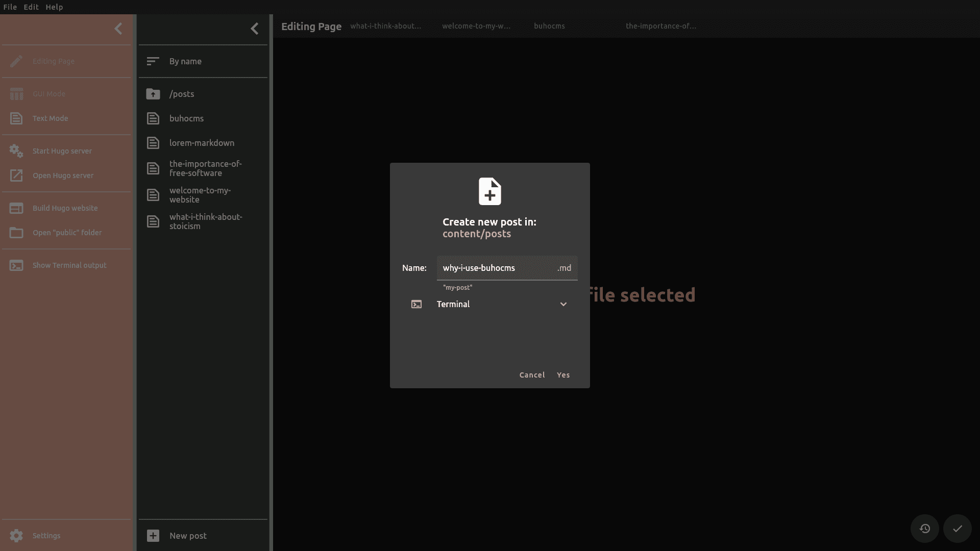Select the /posts folder row text
Screen dimensions: 980x551
[x=182, y=94]
